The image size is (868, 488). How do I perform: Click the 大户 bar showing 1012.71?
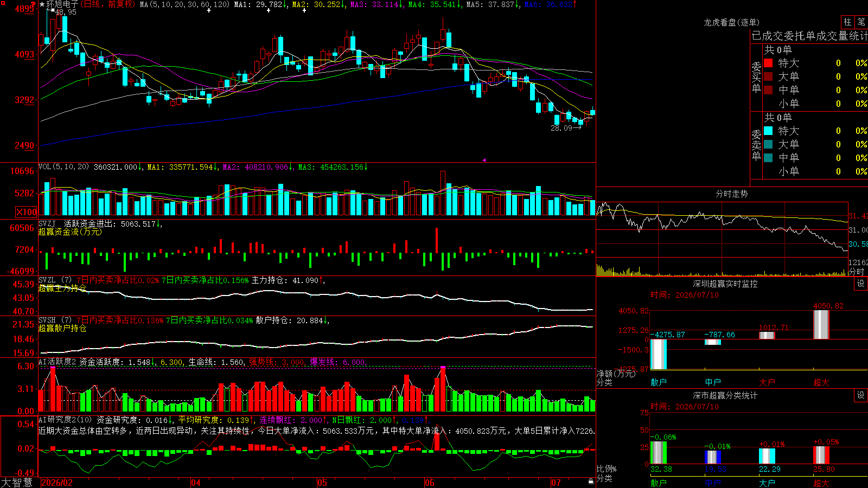[767, 336]
